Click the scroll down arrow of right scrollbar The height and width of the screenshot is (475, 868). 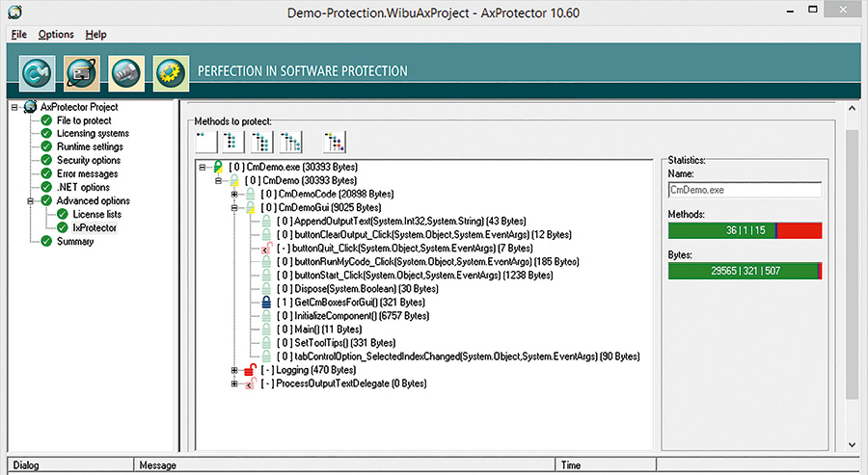coord(852,444)
